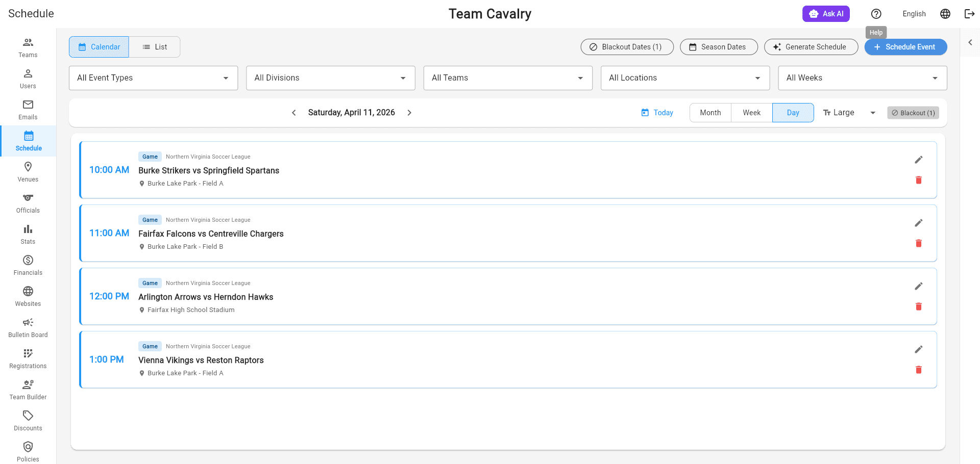Expand the All Event Types dropdown
980x464 pixels.
154,78
